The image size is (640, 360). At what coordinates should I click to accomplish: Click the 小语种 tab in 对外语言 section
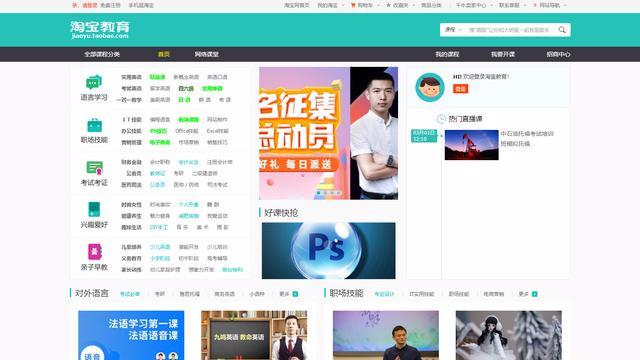[257, 294]
